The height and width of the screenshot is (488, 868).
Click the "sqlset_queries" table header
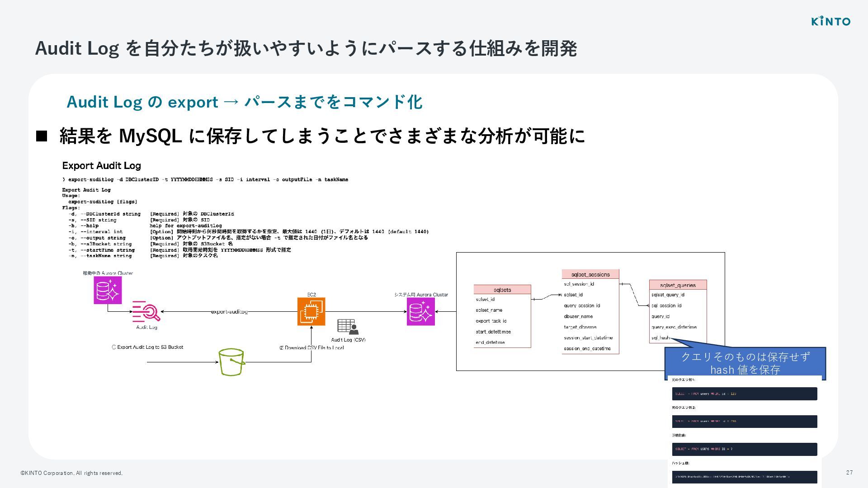coord(678,285)
